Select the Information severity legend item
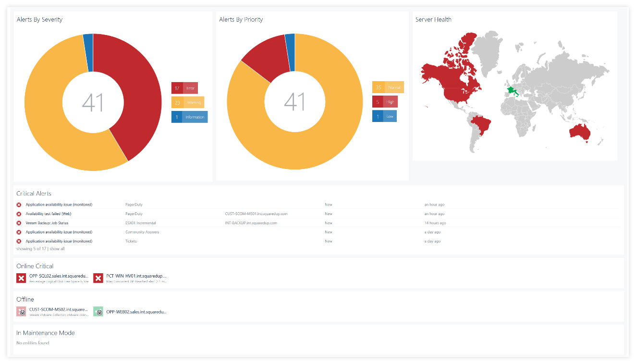 (189, 117)
